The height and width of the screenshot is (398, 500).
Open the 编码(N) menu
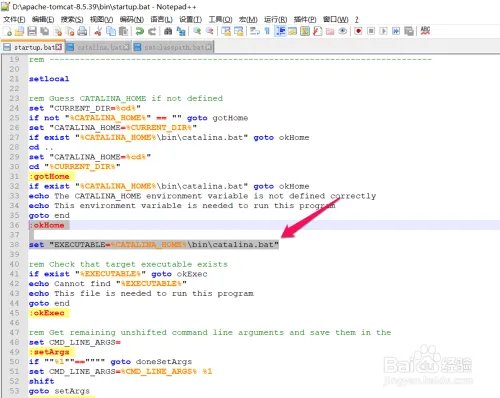[132, 19]
